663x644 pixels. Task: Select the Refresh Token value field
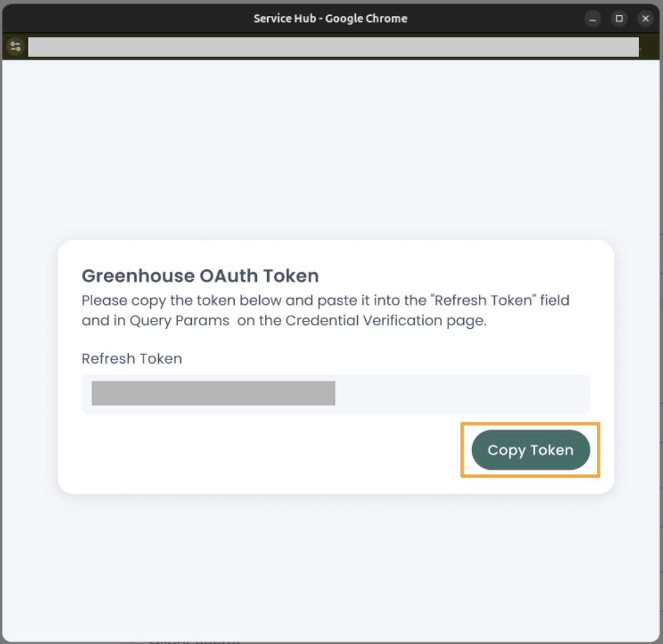click(335, 394)
